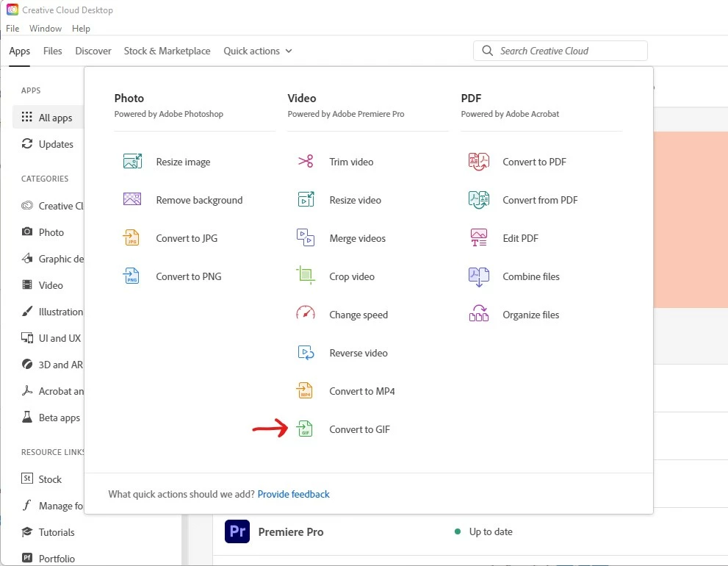The width and height of the screenshot is (728, 566).
Task: Click the Portfolio Pf sidebar icon
Action: tap(27, 558)
